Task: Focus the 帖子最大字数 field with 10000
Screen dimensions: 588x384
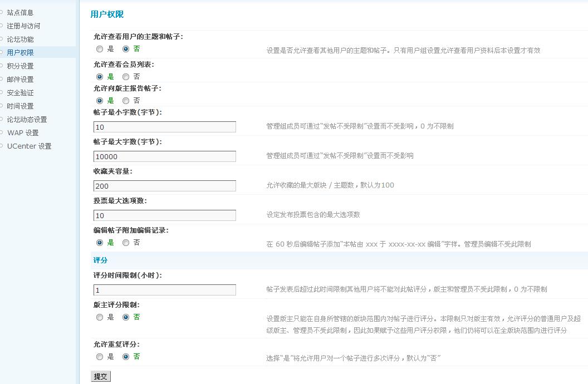Action: 165,156
